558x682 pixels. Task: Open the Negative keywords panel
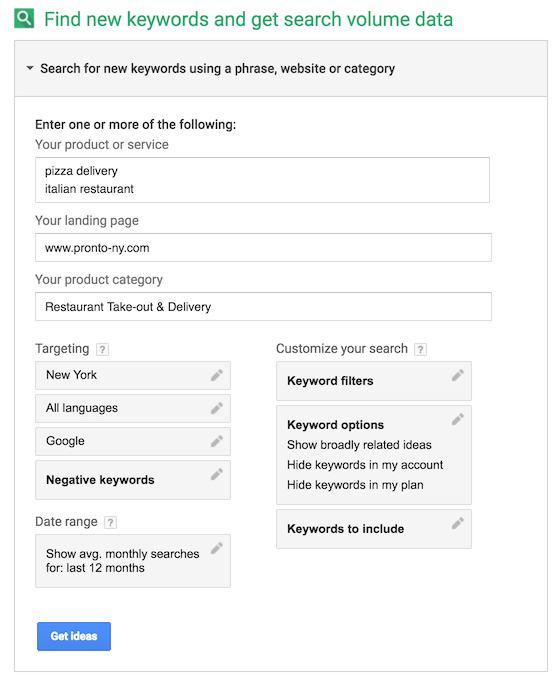tap(133, 480)
